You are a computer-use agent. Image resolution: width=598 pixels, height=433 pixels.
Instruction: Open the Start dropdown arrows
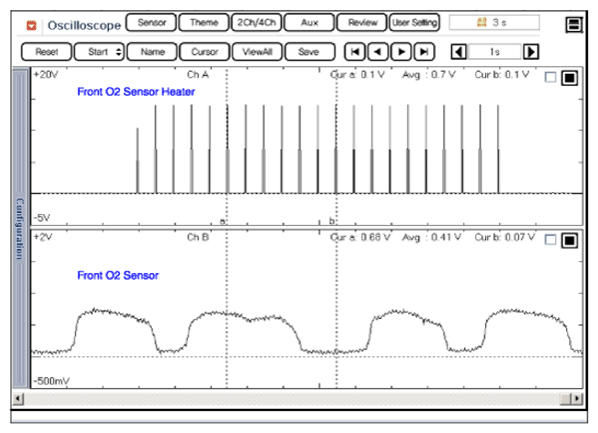click(119, 52)
